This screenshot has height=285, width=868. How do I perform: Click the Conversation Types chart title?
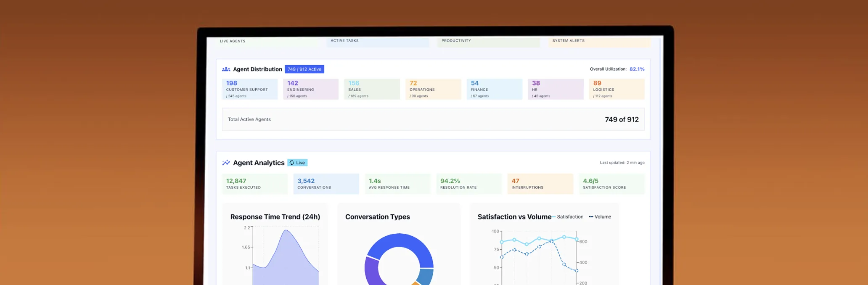pyautogui.click(x=378, y=217)
